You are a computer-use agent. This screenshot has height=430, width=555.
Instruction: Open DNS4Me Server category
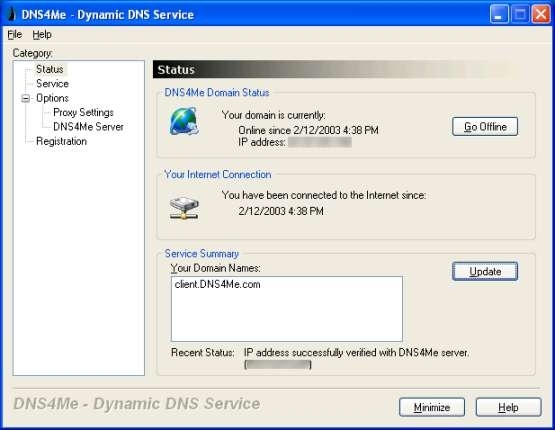click(88, 127)
